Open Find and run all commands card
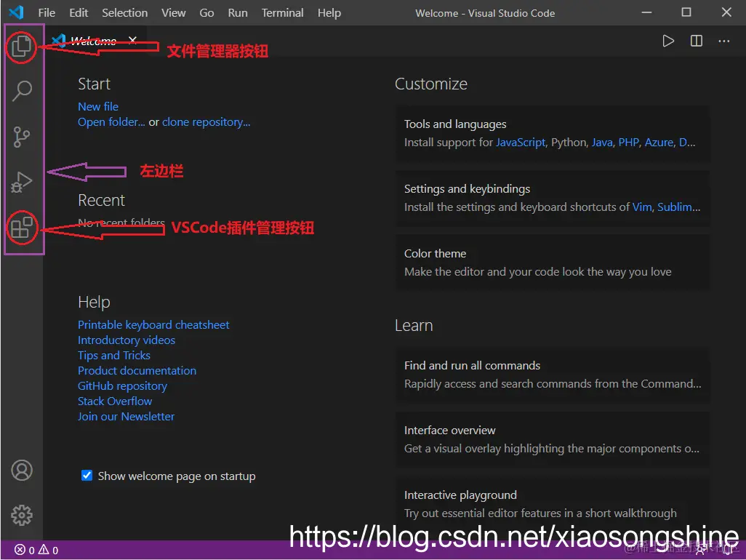The image size is (746, 560). coord(553,375)
